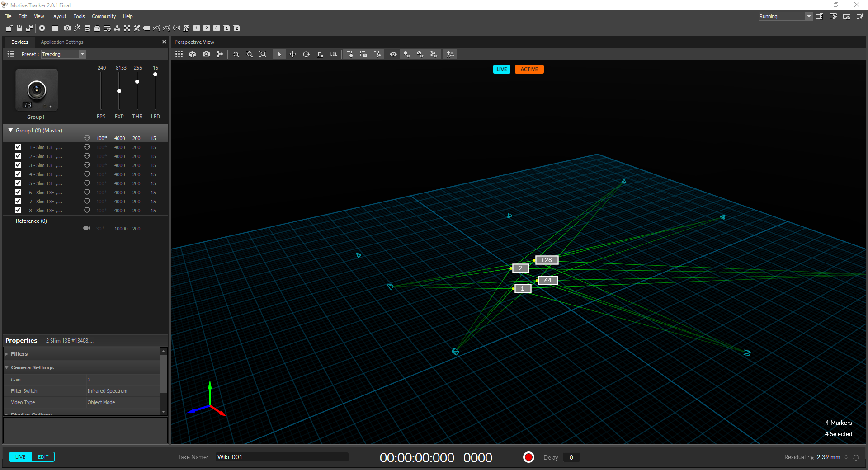Image resolution: width=868 pixels, height=470 pixels.
Task: Toggle the camera 8 - Slim 13E checkbox
Action: [18, 210]
